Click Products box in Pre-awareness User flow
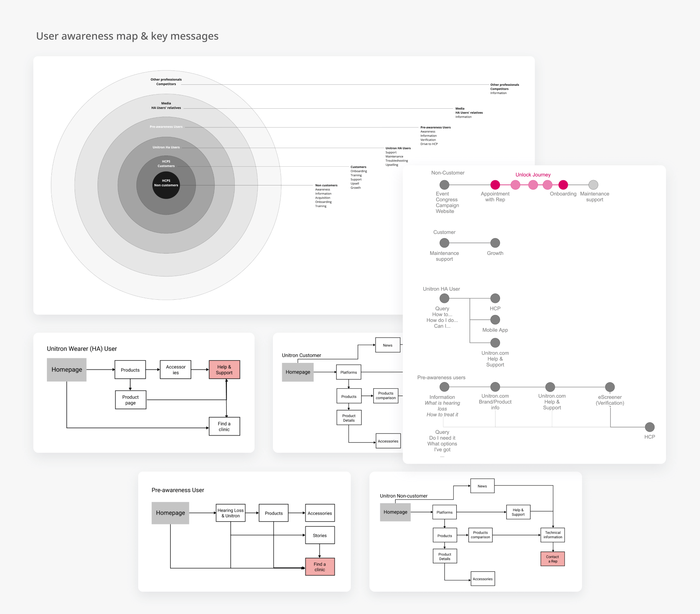The image size is (700, 614). point(274,513)
